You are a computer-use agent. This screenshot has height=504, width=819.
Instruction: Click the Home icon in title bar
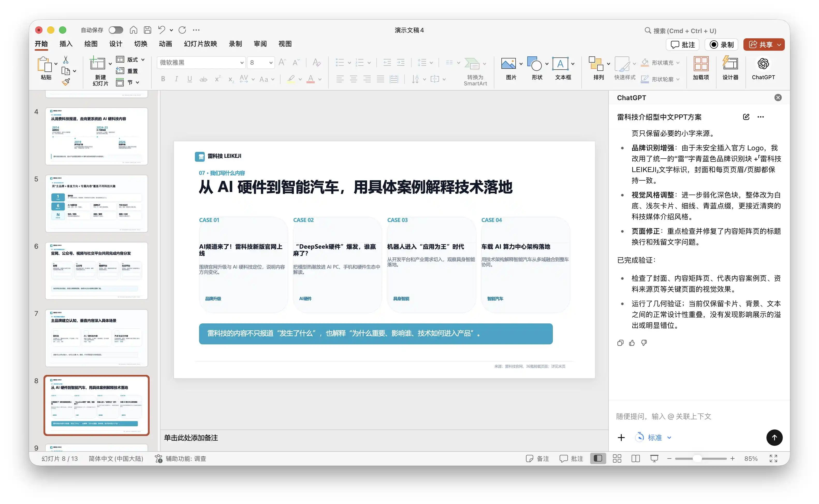[x=133, y=30]
